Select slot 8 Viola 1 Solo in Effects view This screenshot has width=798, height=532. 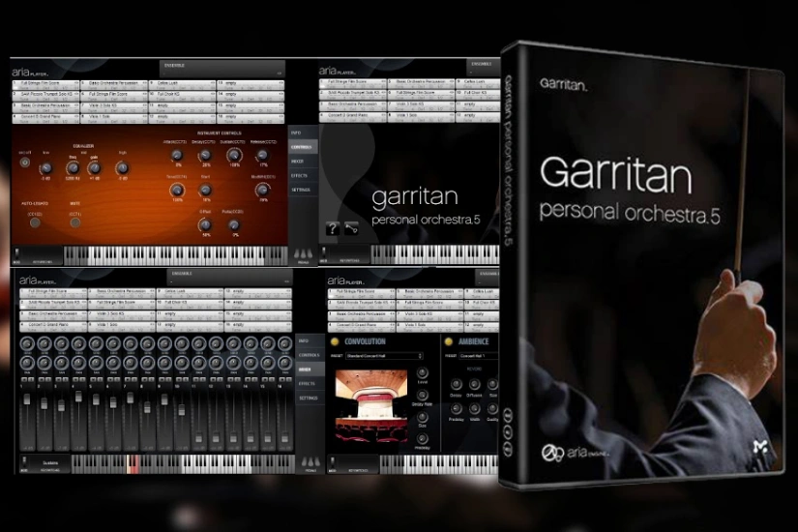429,327
